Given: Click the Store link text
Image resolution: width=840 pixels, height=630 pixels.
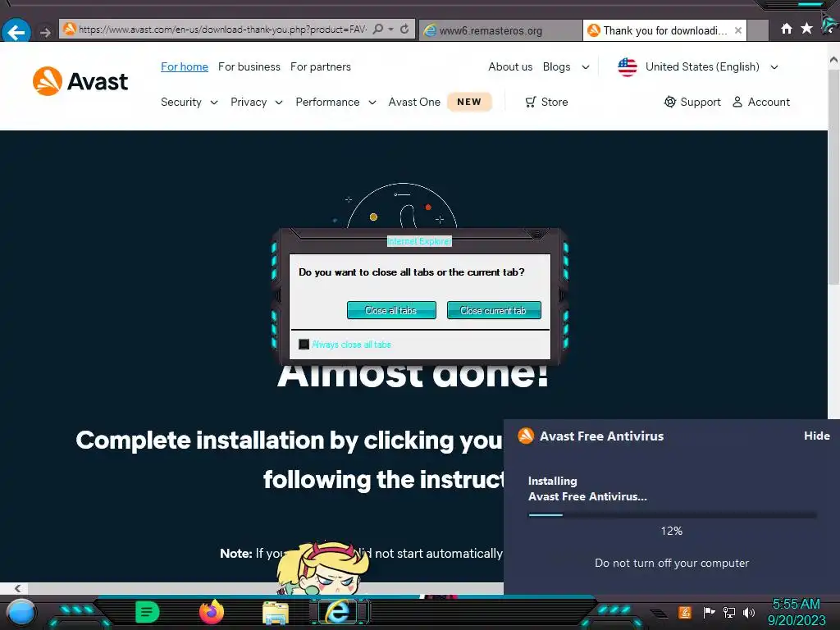Looking at the screenshot, I should click(555, 102).
